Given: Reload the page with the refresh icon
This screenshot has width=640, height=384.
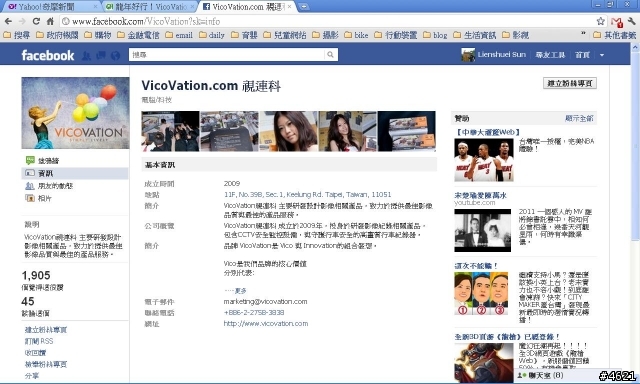Looking at the screenshot, I should click(x=36, y=21).
